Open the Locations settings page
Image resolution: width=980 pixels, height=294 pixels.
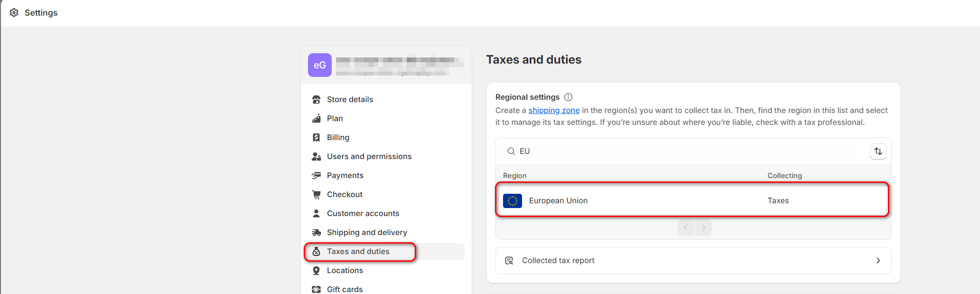[x=345, y=270]
